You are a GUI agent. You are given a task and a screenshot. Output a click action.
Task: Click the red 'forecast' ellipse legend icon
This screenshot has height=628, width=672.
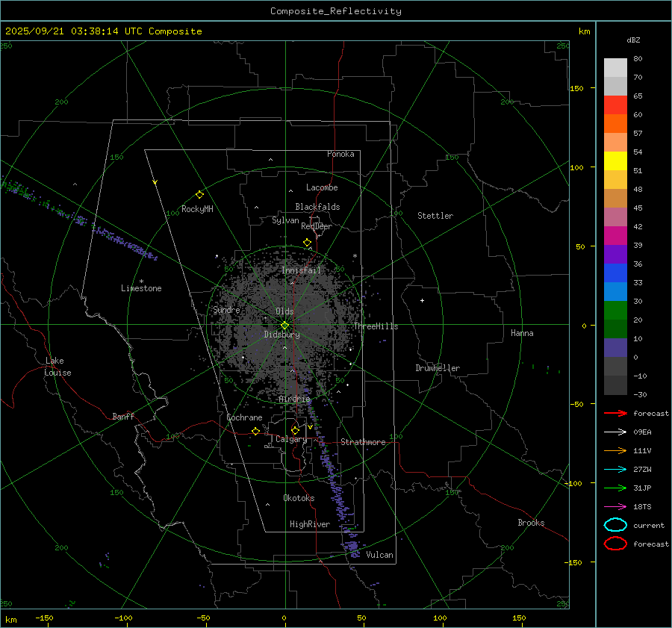pyautogui.click(x=615, y=544)
